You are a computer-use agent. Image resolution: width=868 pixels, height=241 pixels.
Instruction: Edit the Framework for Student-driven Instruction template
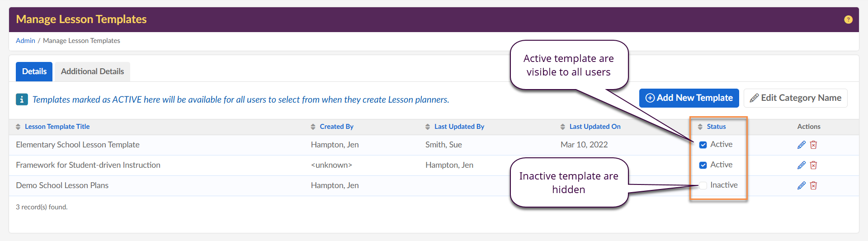coord(802,165)
